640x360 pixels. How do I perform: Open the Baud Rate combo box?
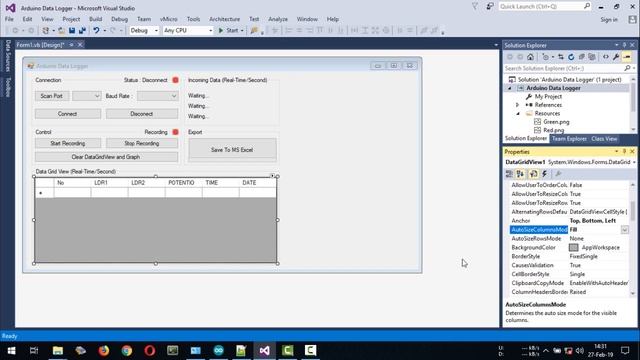(158, 96)
